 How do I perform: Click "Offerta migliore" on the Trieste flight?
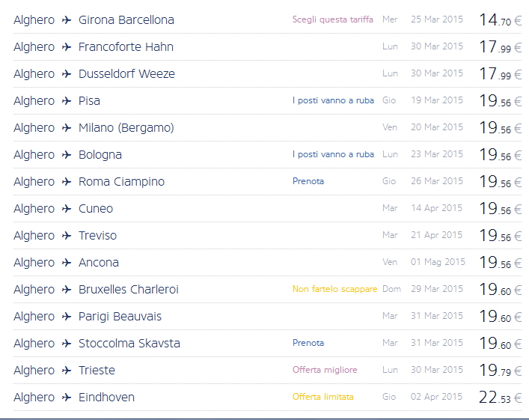[x=325, y=371]
